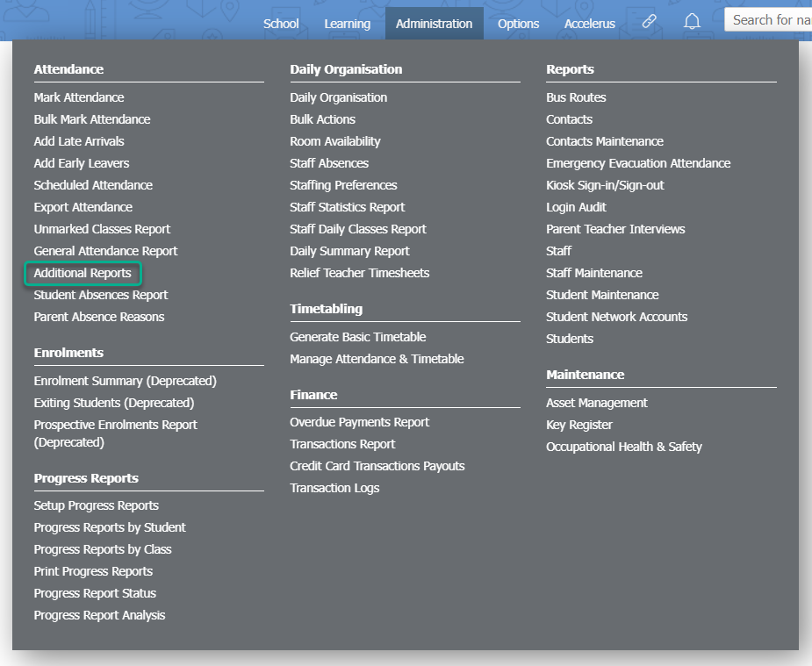Open Setup Progress Reports
Viewport: 812px width, 666px height.
(97, 505)
